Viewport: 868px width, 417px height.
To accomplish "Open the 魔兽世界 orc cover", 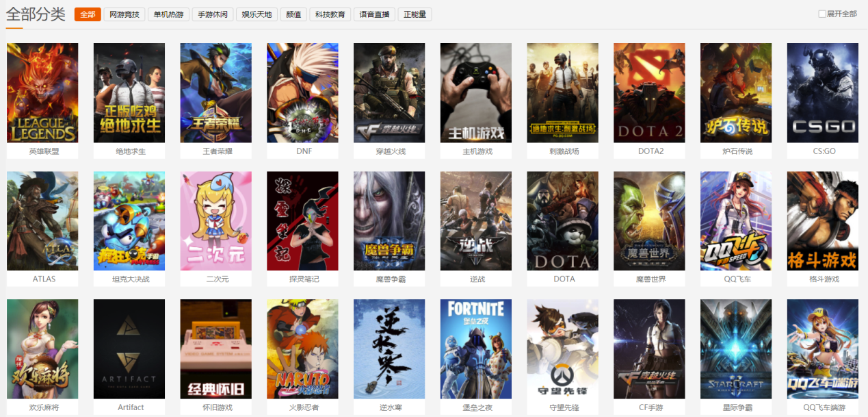I will click(649, 221).
